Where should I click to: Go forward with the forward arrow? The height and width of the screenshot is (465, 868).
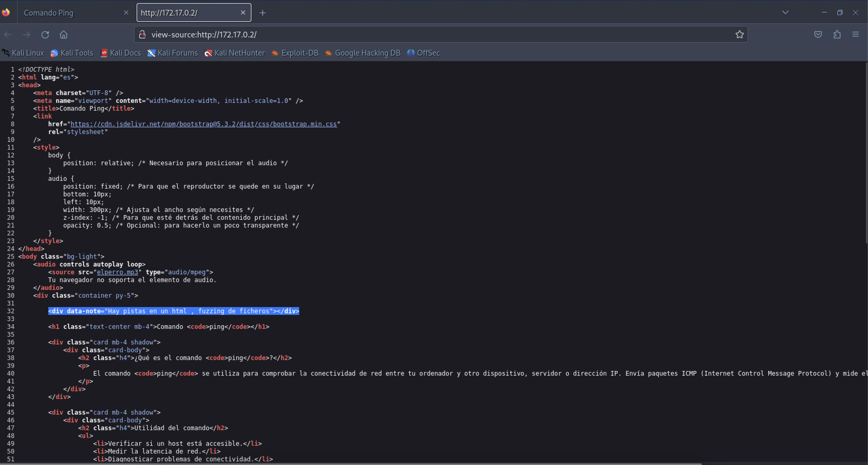[x=26, y=35]
